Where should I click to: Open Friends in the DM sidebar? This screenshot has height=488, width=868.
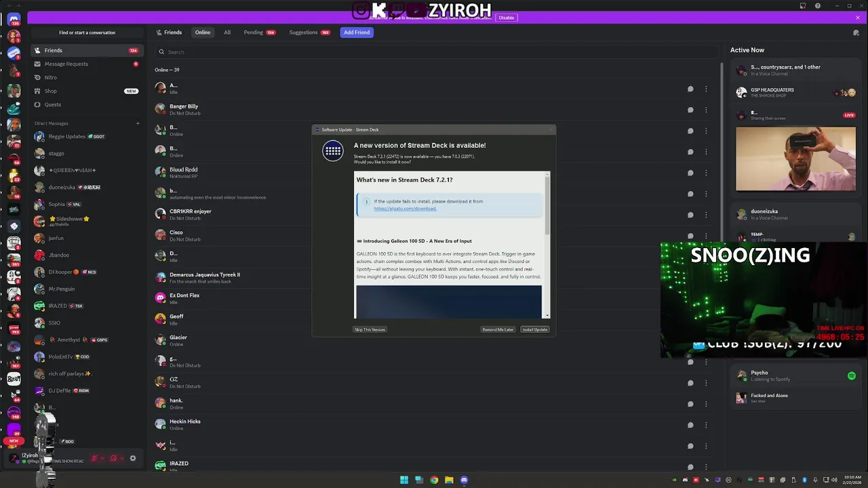(87, 50)
